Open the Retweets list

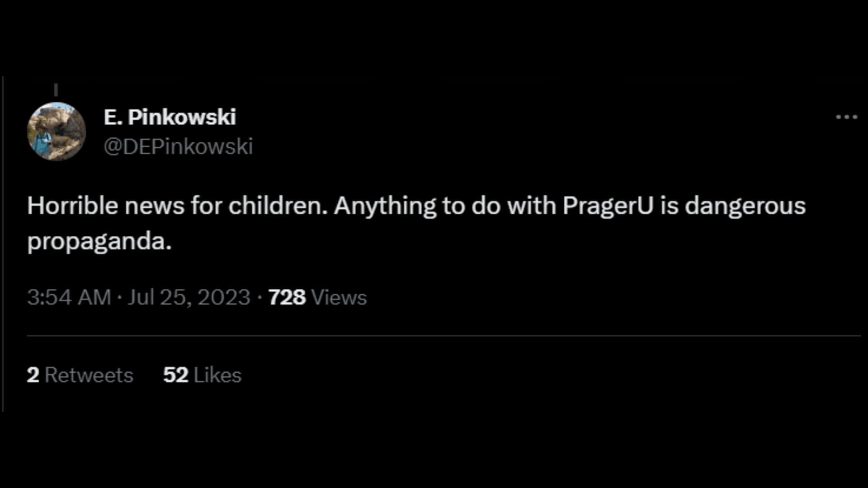tap(89, 375)
